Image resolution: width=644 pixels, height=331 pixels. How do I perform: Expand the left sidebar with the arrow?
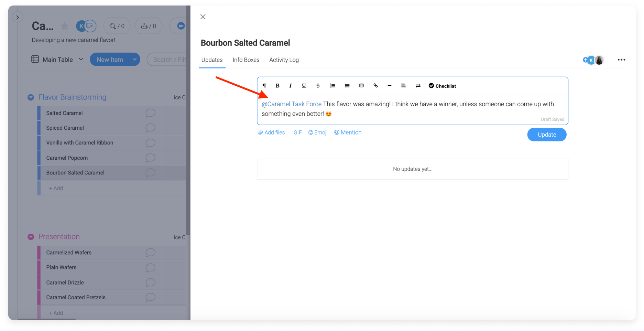[18, 17]
